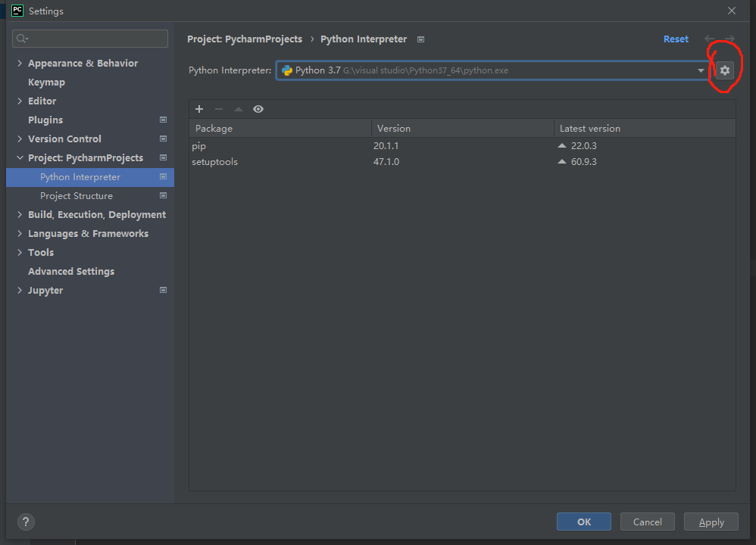Click the back navigation arrow
The image size is (756, 545).
709,39
